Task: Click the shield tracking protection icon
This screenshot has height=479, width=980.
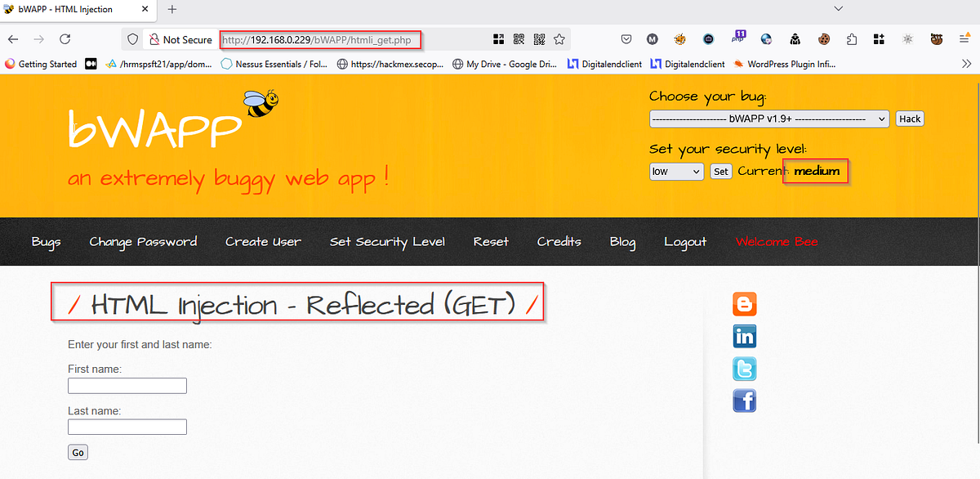Action: click(x=131, y=38)
